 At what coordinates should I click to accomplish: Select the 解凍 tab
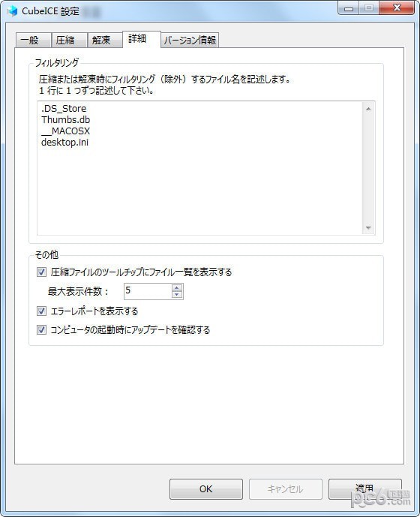(x=105, y=41)
